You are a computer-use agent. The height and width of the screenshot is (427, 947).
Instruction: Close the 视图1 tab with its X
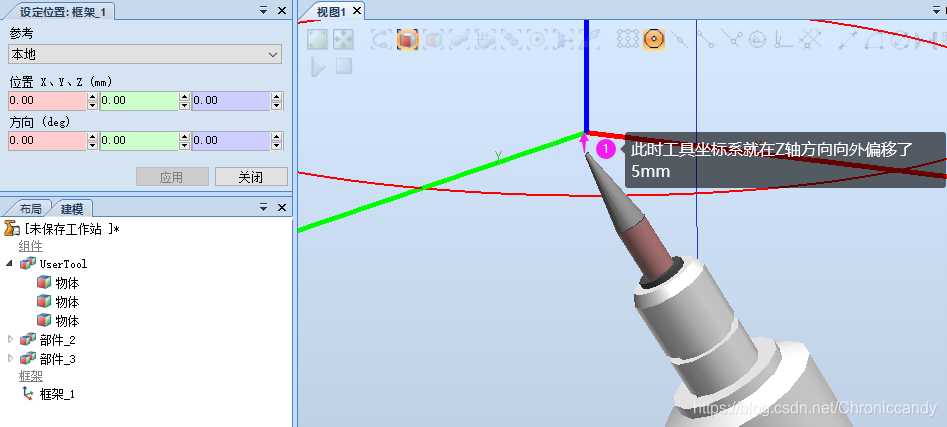357,11
